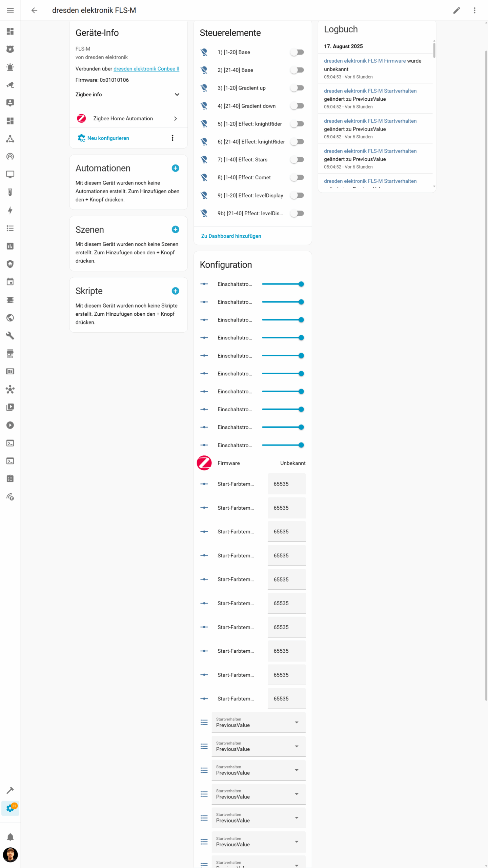Open notifications bell in sidebar
Viewport: 488px width, 868px height.
11,837
